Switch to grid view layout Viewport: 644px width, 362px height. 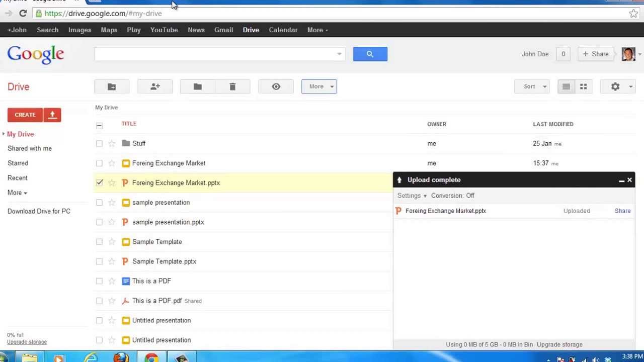(584, 86)
